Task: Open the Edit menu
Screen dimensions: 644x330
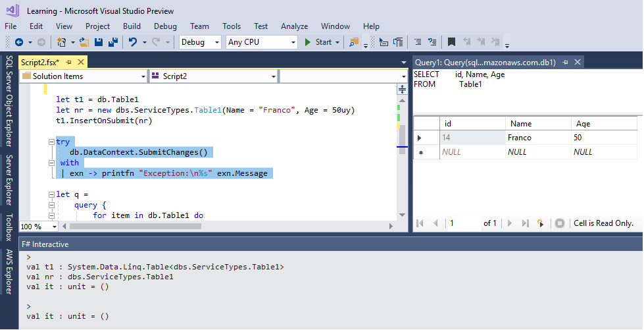Action: tap(36, 26)
